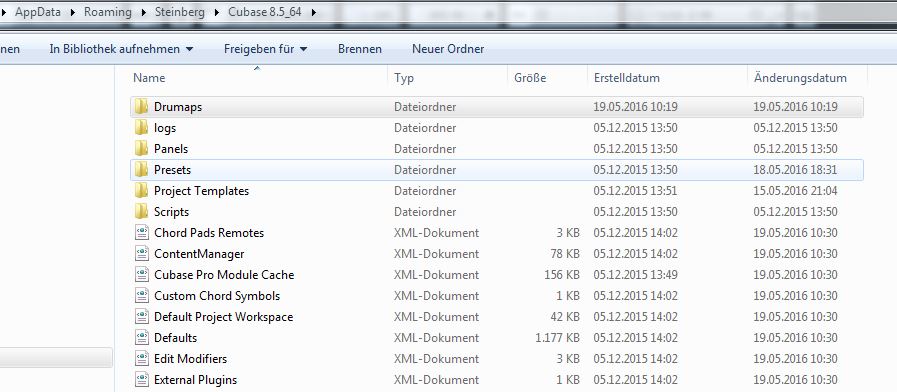Viewport: 897px width, 392px height.
Task: Click the logs folder icon
Action: pyautogui.click(x=141, y=128)
